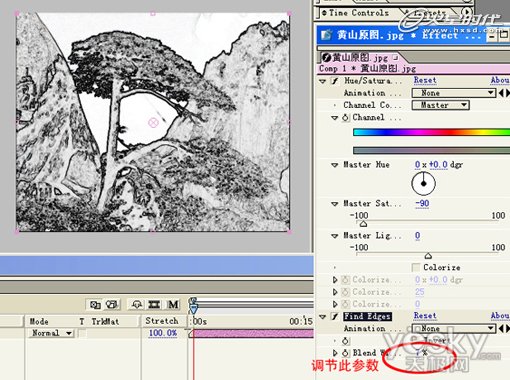
Task: Click the Mode column header
Action: (x=39, y=321)
